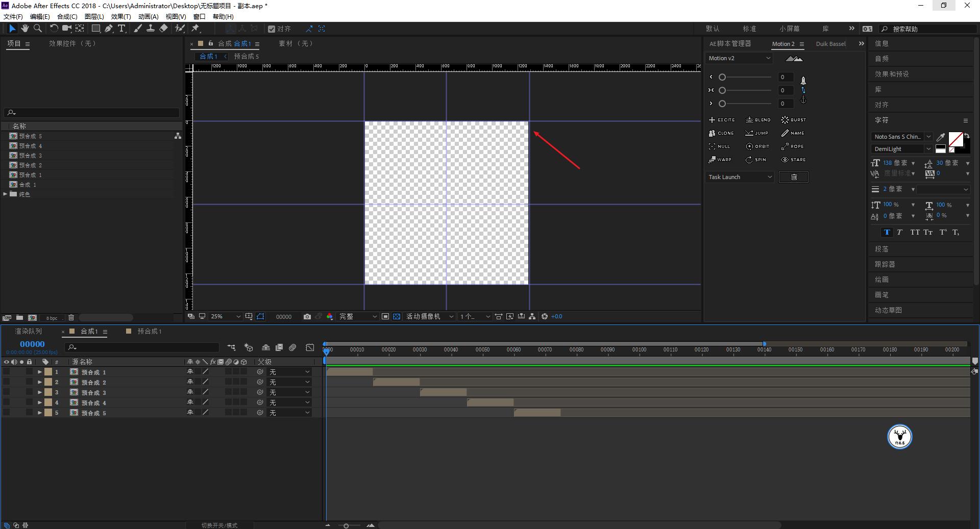This screenshot has width=980, height=529.
Task: Toggle the 对齐 snapping checkbox
Action: click(x=272, y=29)
